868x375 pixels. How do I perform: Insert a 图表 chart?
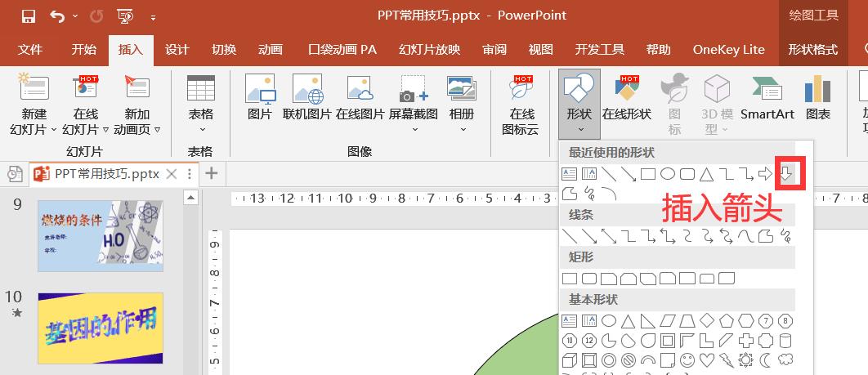point(817,98)
